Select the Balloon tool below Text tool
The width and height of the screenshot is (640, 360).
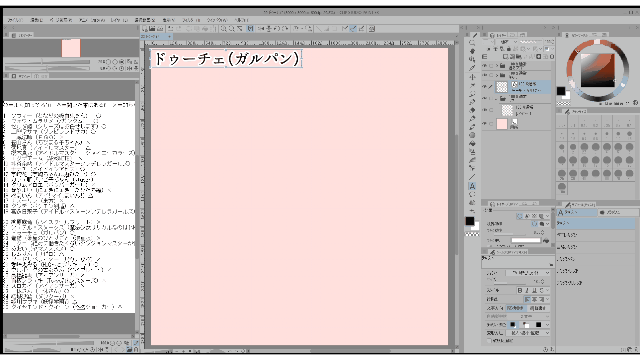click(x=472, y=194)
